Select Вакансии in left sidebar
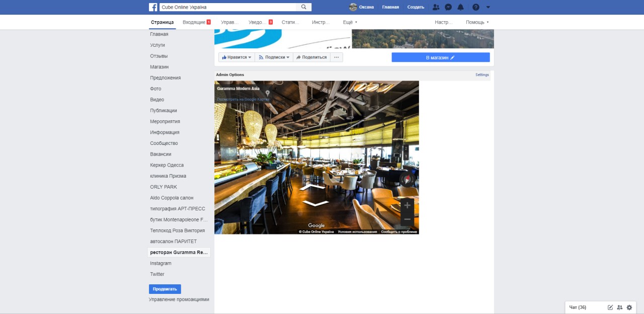 [160, 154]
